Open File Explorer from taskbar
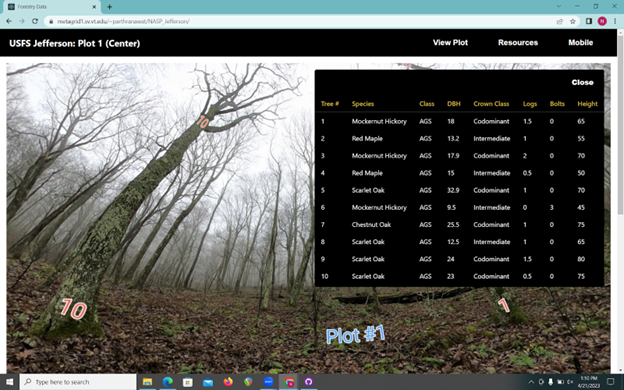This screenshot has height=390, width=624. point(147,382)
